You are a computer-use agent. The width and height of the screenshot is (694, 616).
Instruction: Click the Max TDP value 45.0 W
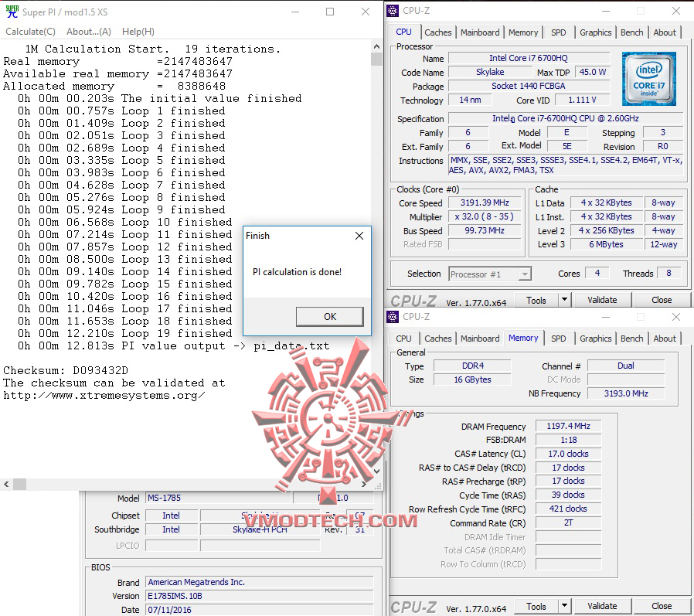point(593,72)
